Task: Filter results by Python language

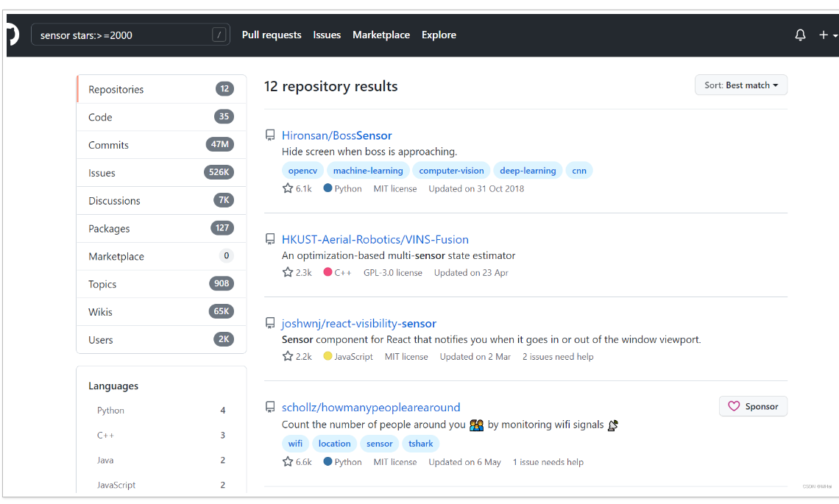Action: click(162, 411)
